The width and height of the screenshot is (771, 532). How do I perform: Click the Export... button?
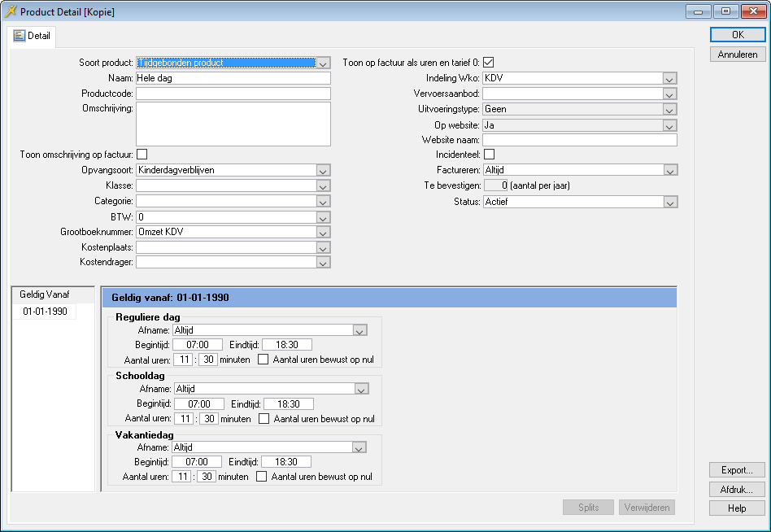737,470
